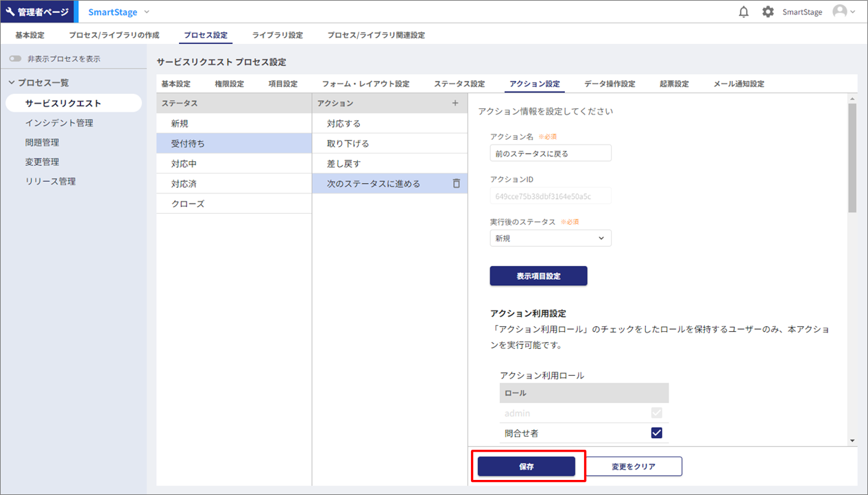
Task: Open the ライブラリ設定 top tab
Action: [277, 35]
